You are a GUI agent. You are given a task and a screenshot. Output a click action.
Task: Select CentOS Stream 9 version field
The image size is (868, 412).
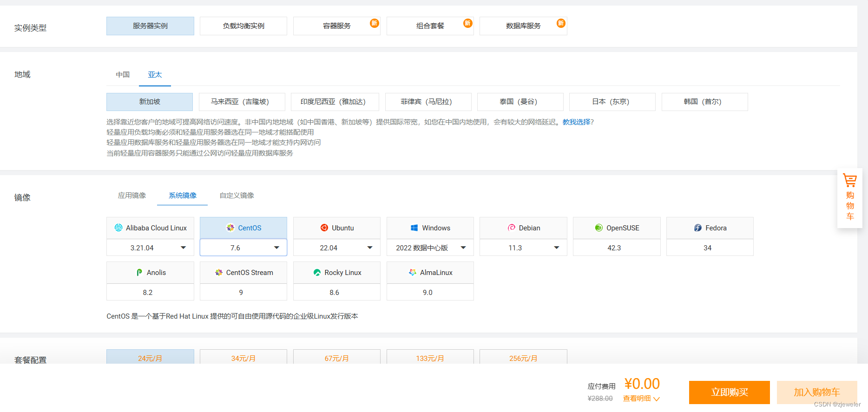click(243, 292)
